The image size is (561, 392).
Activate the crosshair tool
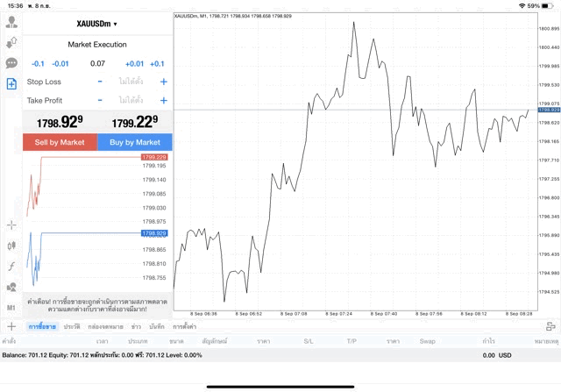pyautogui.click(x=11, y=225)
